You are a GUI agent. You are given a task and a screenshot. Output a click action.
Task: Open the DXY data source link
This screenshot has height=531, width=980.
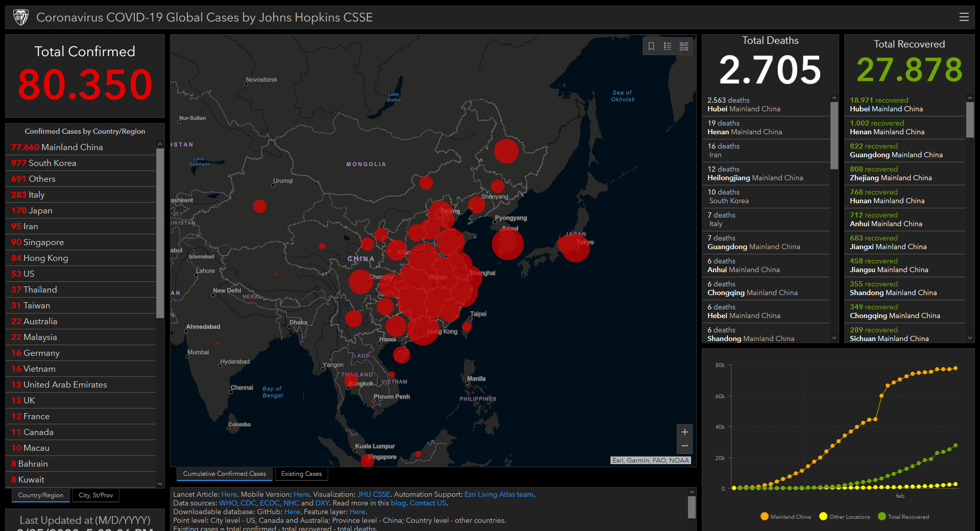coord(322,503)
